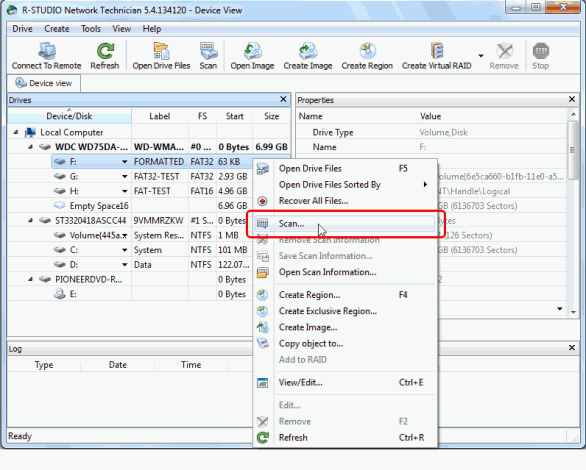Click the Properties scrollbar down arrow

click(573, 312)
